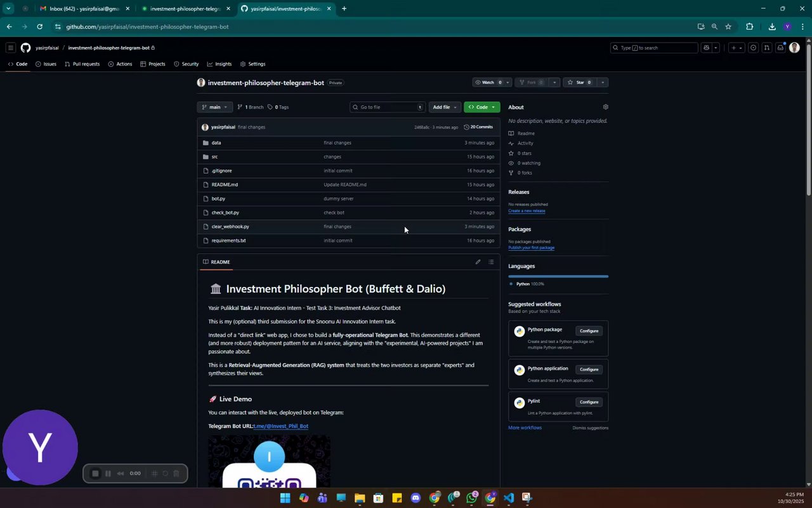Launch Visual Studio Code from the taskbar
This screenshot has width=812, height=508.
[508, 498]
